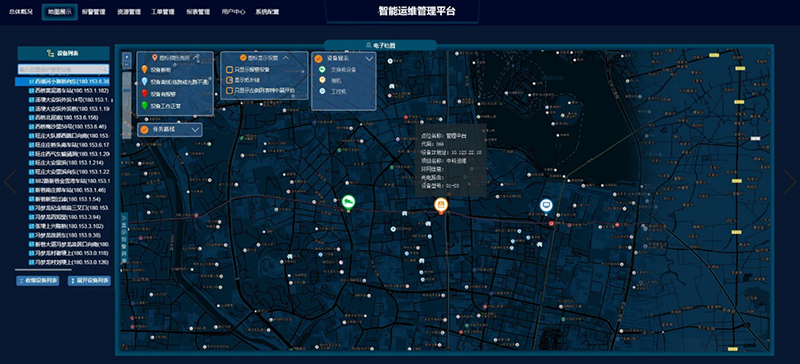Screen dimensions: 800x364
Task: Click the left page arrow at screen edge
Action: 10,181
